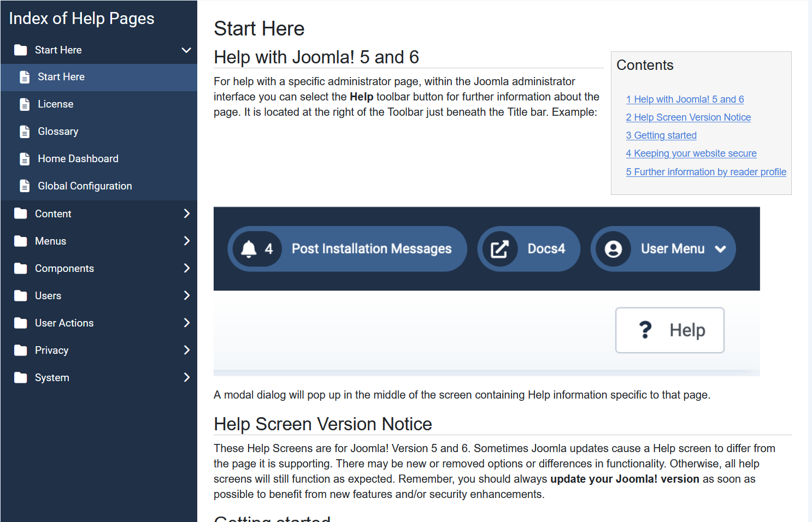Expand the User Actions section chevron
The height and width of the screenshot is (522, 812).
(x=187, y=323)
